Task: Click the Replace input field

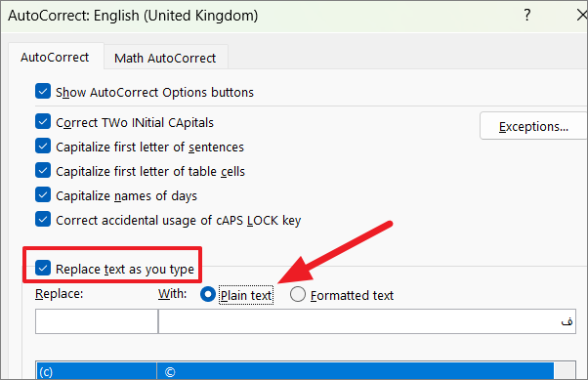Action: pos(97,321)
